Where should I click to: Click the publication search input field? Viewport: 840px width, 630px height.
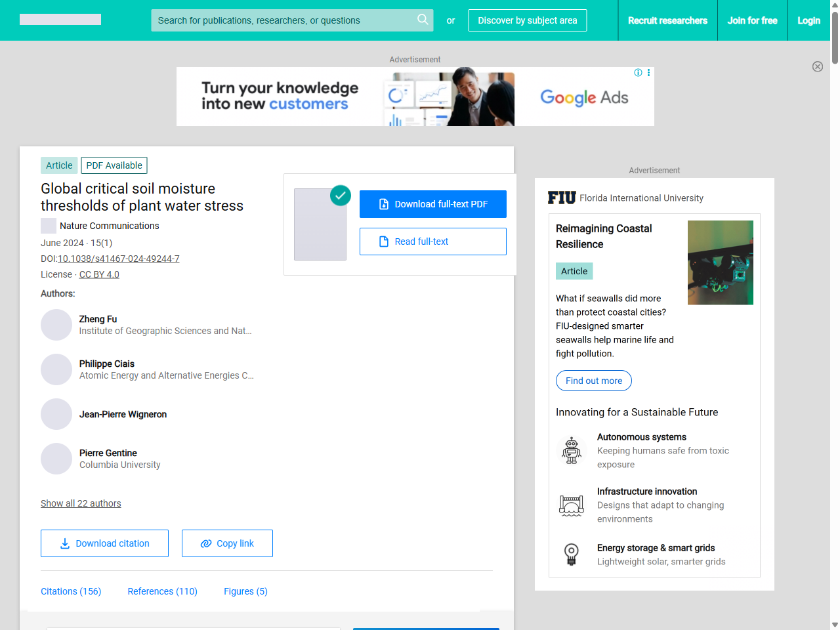pos(282,20)
